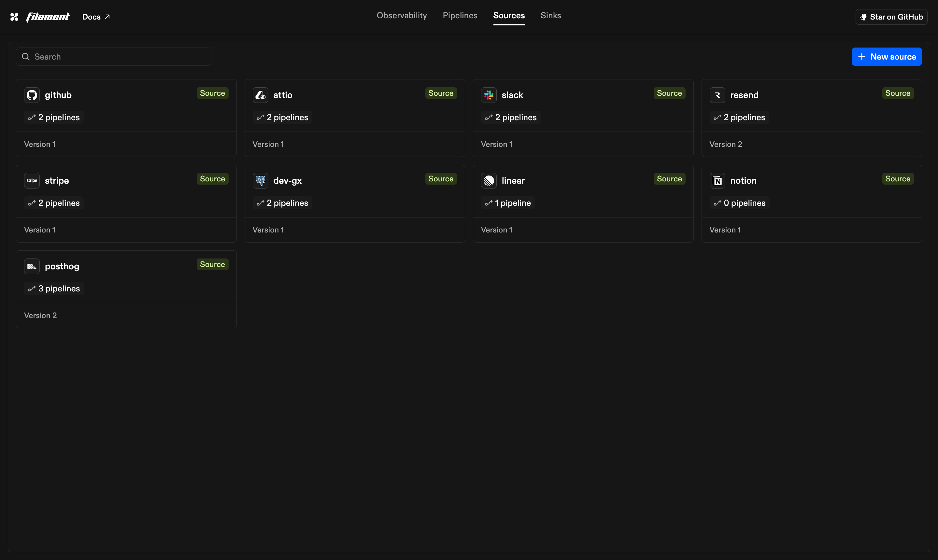The height and width of the screenshot is (560, 938).
Task: Click Version 1 on github card
Action: point(40,144)
